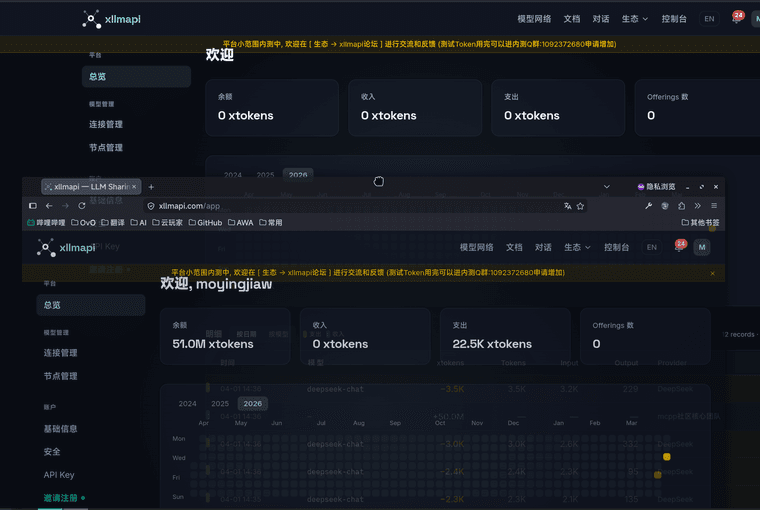Select the 2026 year tab in the front browser
This screenshot has height=510, width=760.
(x=253, y=403)
